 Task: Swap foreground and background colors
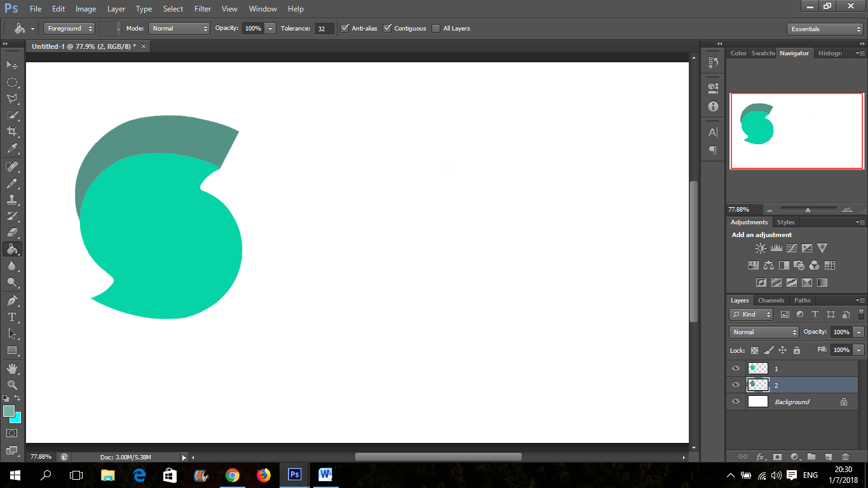18,398
